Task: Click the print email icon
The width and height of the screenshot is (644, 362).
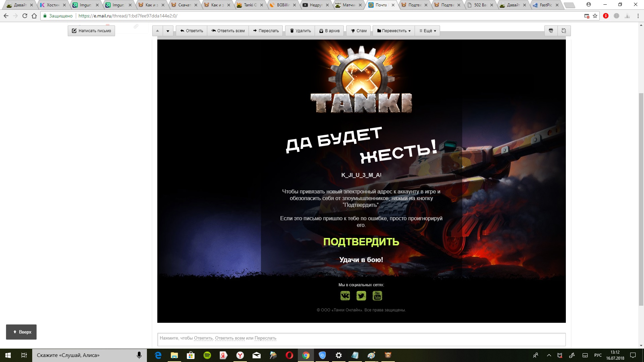Action: pos(551,31)
